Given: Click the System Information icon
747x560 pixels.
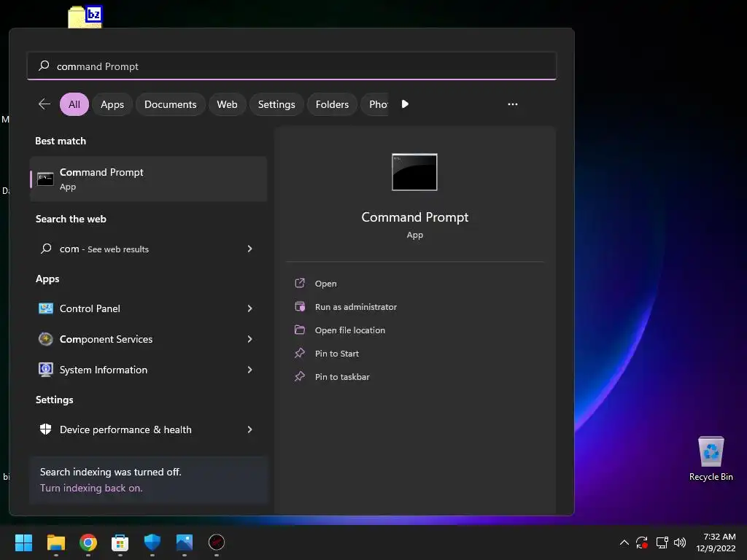Looking at the screenshot, I should (x=46, y=370).
